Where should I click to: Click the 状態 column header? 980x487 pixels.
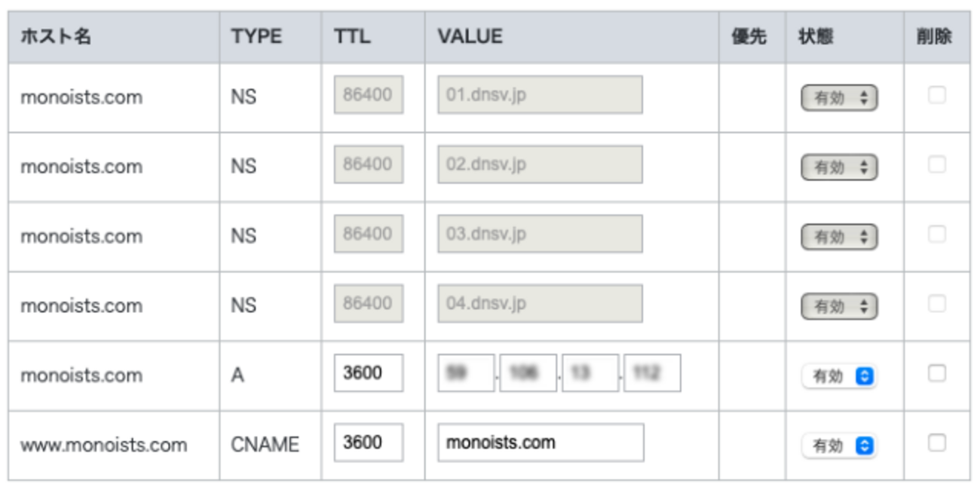coord(815,37)
